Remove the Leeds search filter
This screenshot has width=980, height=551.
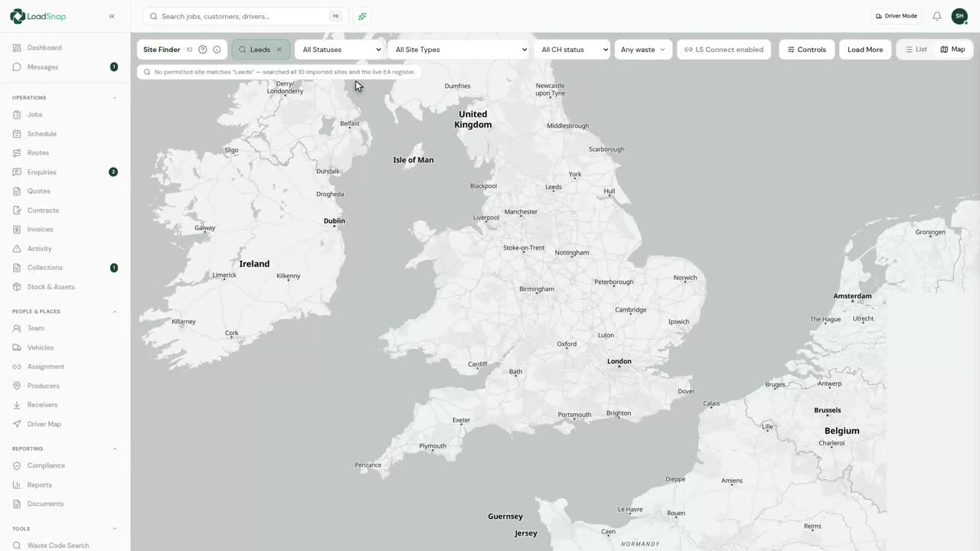point(279,50)
